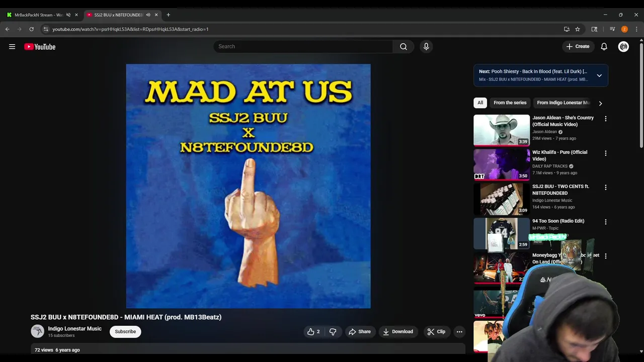The height and width of the screenshot is (362, 644).
Task: Open YouTube notifications bell
Action: [604, 47]
